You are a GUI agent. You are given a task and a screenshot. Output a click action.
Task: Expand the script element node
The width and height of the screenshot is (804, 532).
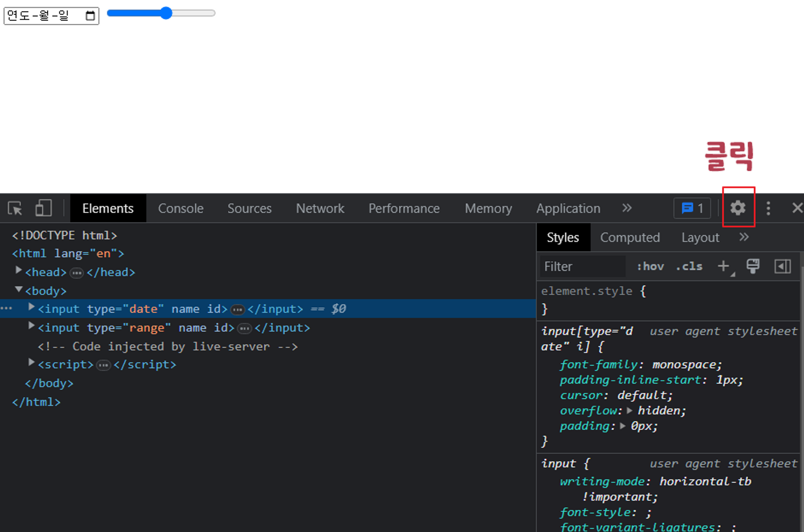[x=31, y=362]
